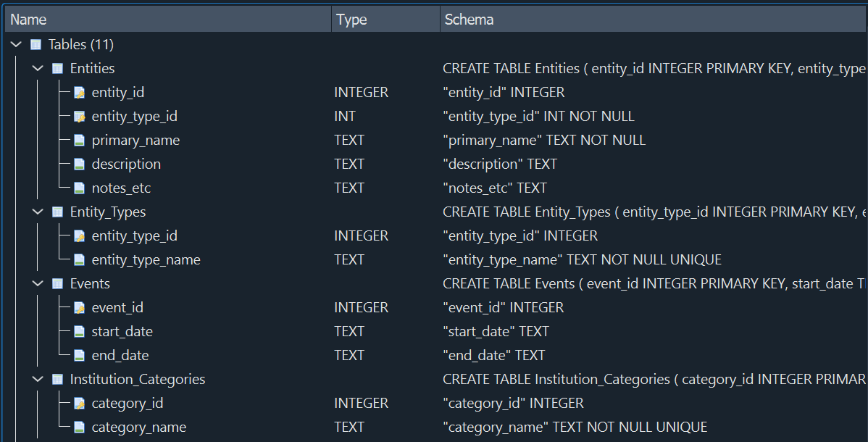The width and height of the screenshot is (868, 442).
Task: Click the key icon beside category_id
Action: coord(79,403)
